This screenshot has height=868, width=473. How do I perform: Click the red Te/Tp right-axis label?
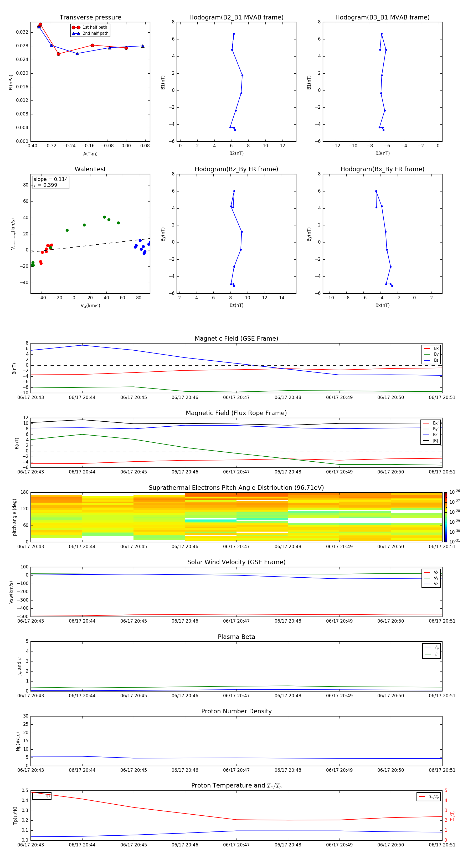[x=452, y=815]
